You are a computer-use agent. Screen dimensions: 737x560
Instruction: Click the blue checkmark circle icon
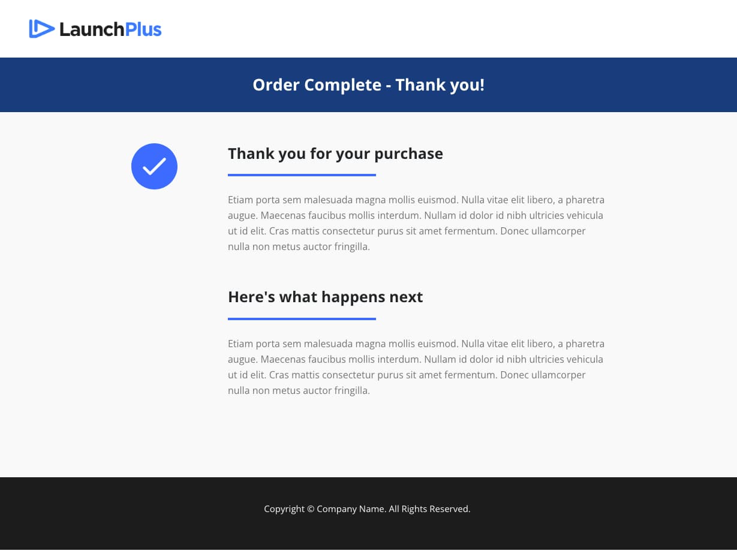coord(154,166)
